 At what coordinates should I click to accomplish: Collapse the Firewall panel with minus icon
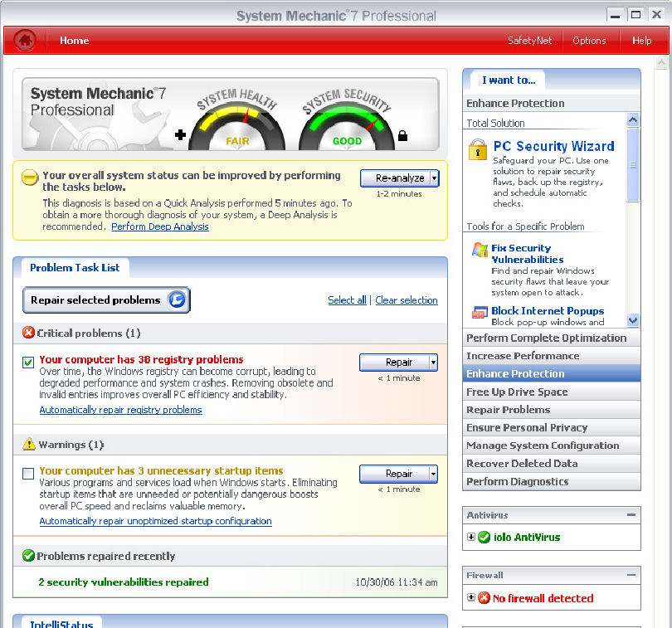point(631,575)
